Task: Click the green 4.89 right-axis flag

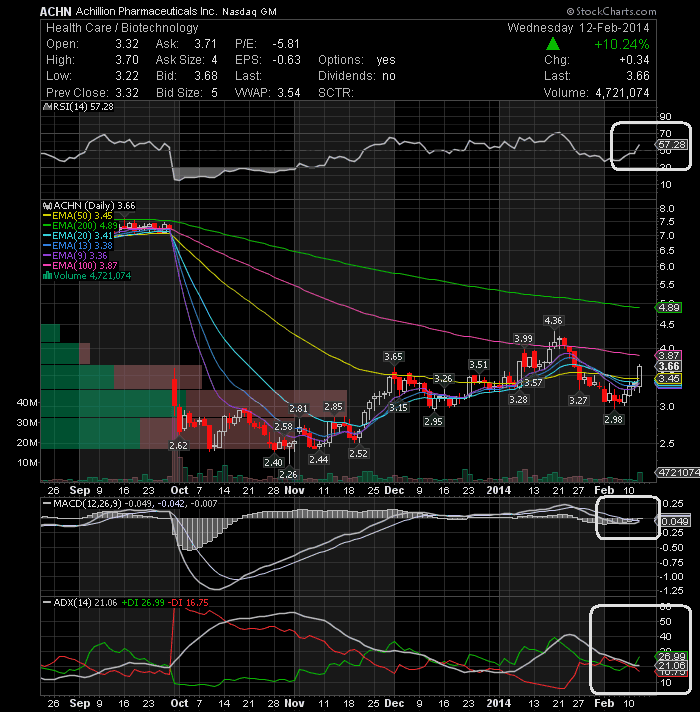Action: tap(669, 307)
